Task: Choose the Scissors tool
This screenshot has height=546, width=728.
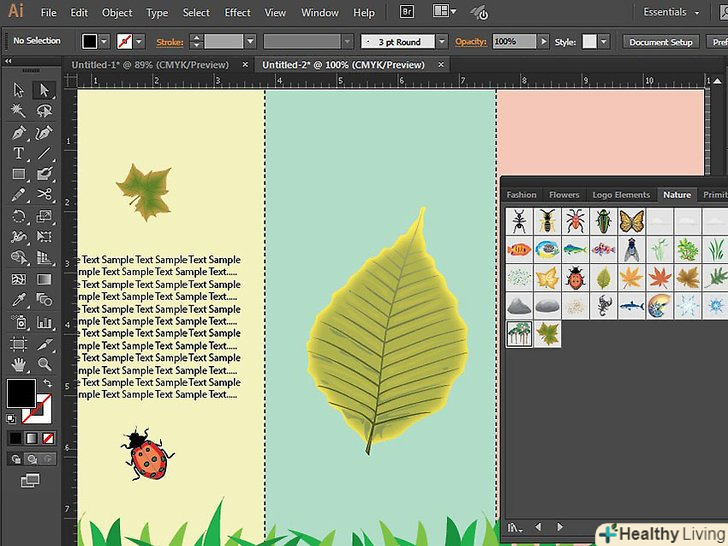Action: [x=44, y=195]
